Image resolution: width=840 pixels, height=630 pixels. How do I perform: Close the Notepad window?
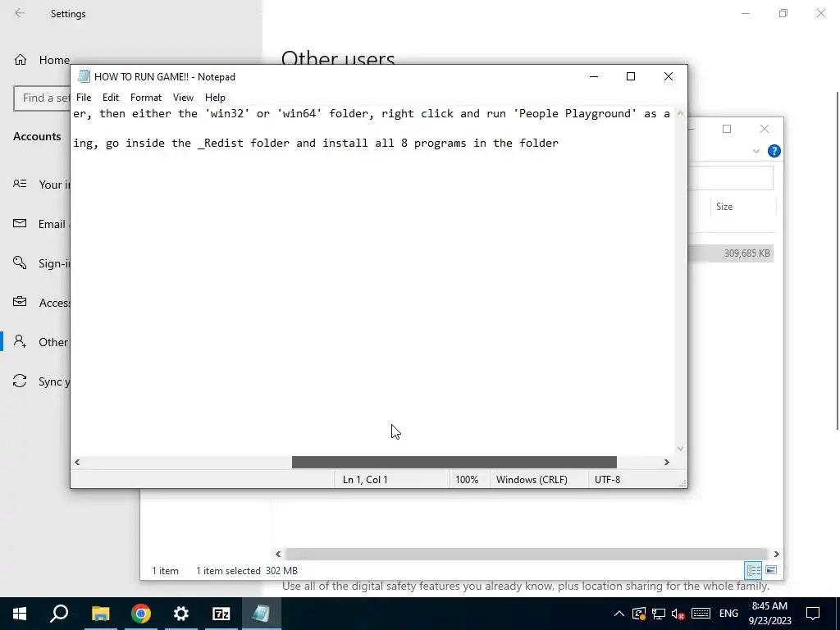pyautogui.click(x=668, y=76)
